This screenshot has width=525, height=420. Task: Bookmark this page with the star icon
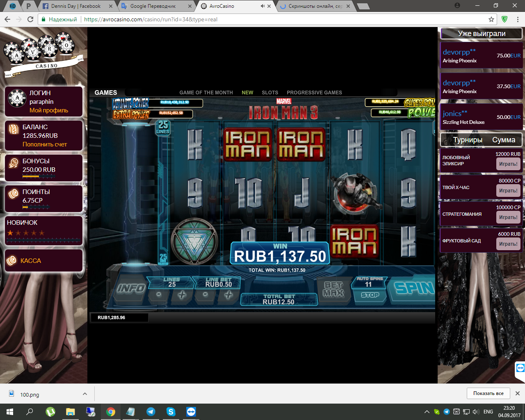[491, 19]
